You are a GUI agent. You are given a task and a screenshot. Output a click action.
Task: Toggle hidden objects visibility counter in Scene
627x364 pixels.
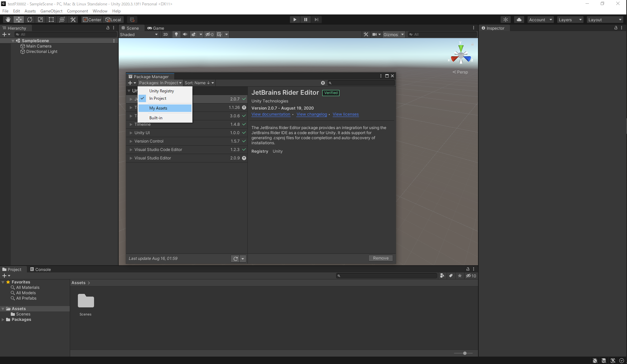click(x=209, y=34)
